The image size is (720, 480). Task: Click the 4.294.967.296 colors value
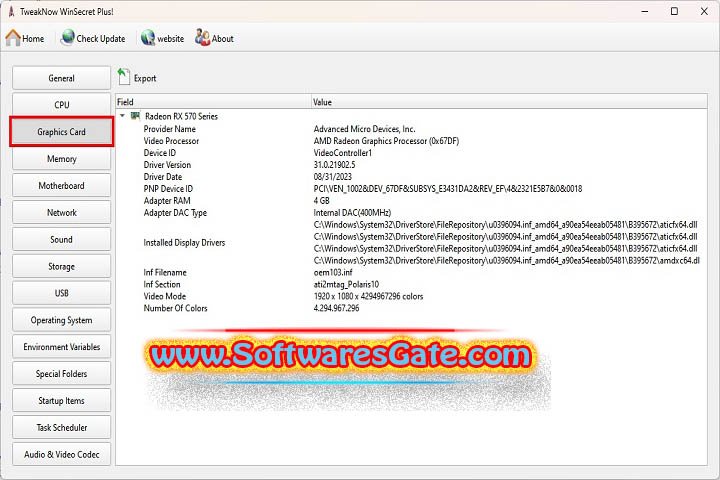(336, 308)
